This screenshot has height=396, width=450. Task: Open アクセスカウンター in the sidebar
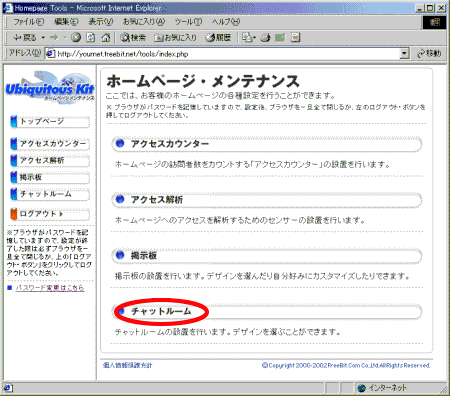(50, 144)
